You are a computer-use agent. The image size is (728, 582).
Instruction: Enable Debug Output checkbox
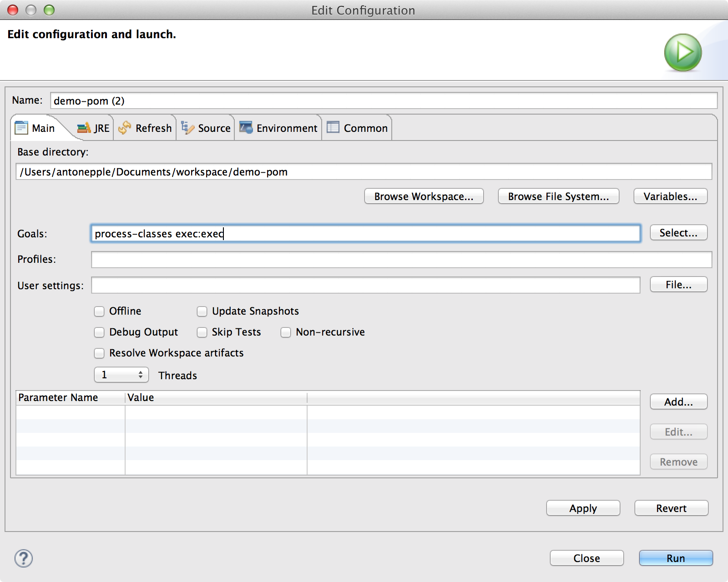pos(99,332)
